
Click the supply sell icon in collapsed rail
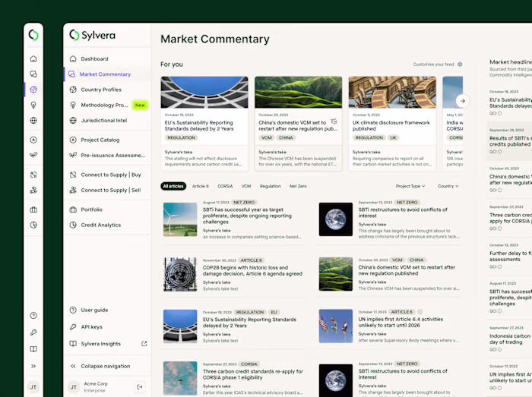pos(33,190)
